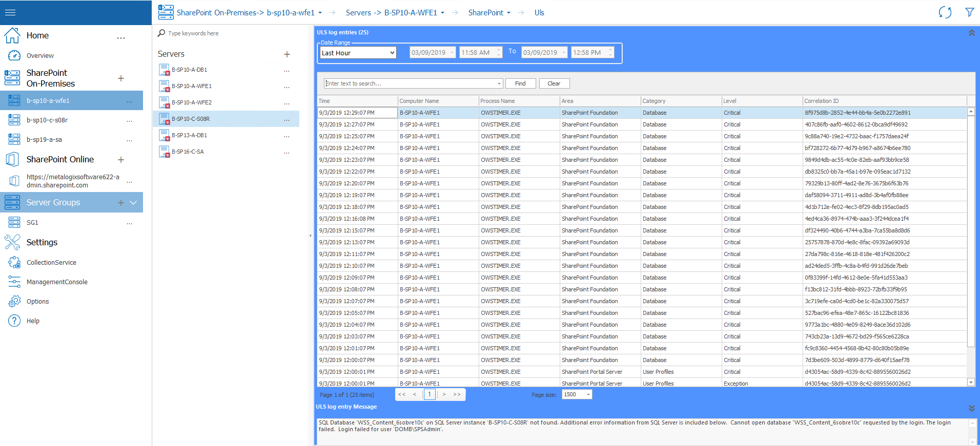
Task: Open the Overview gauge icon
Action: coord(14,55)
